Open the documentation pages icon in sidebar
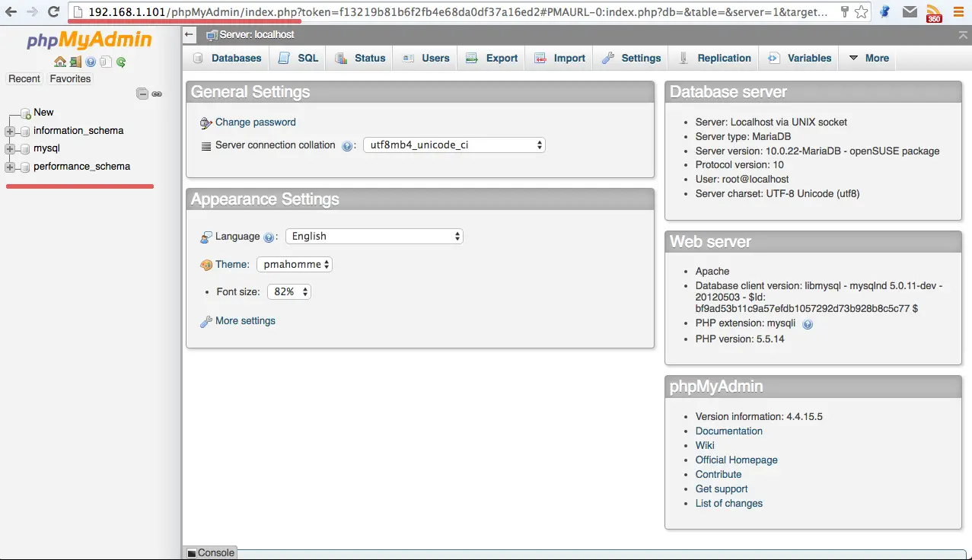 106,62
